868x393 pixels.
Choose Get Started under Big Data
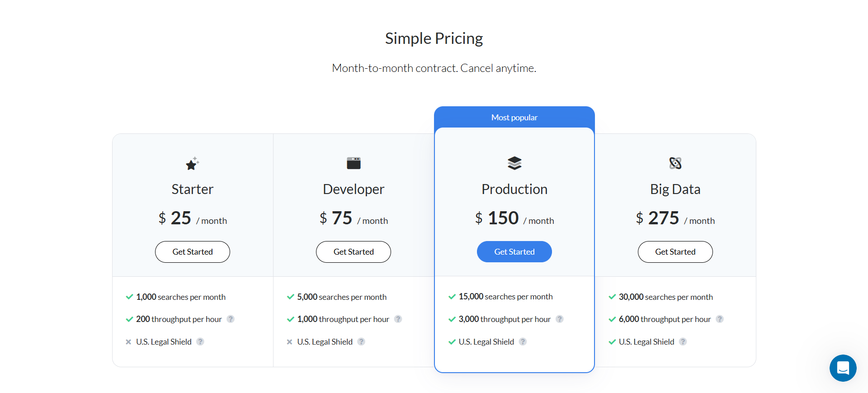click(675, 252)
